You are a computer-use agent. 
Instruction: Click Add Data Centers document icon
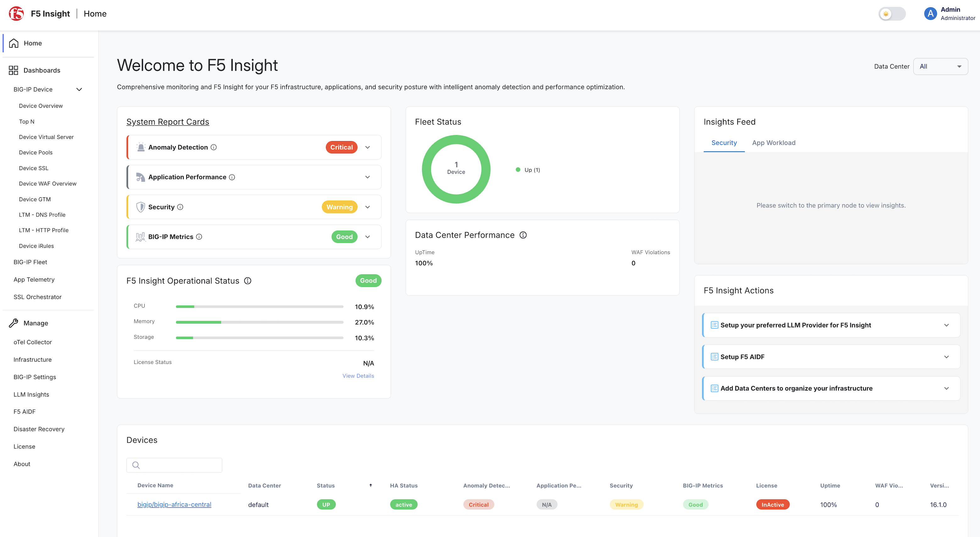click(714, 388)
